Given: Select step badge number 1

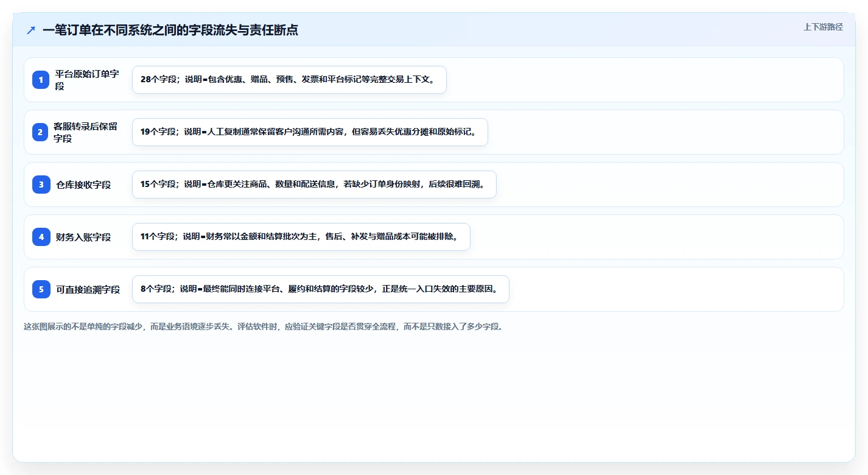Looking at the screenshot, I should click(41, 80).
